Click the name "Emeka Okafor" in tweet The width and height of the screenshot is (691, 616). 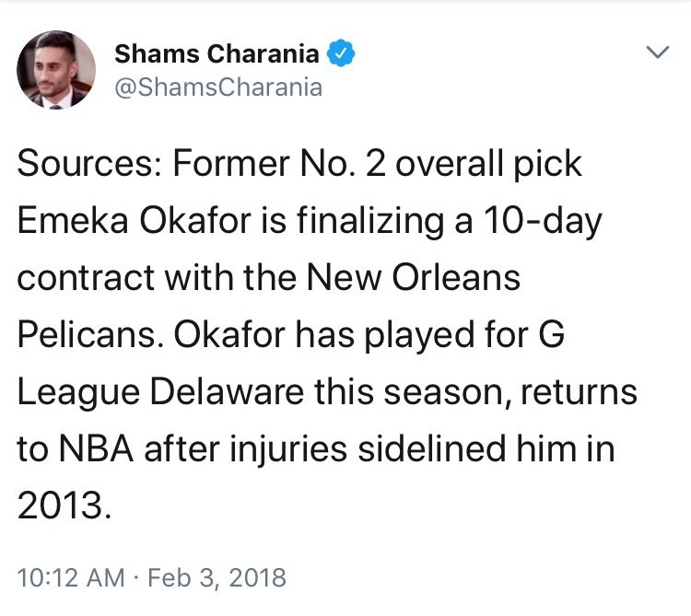point(135,220)
